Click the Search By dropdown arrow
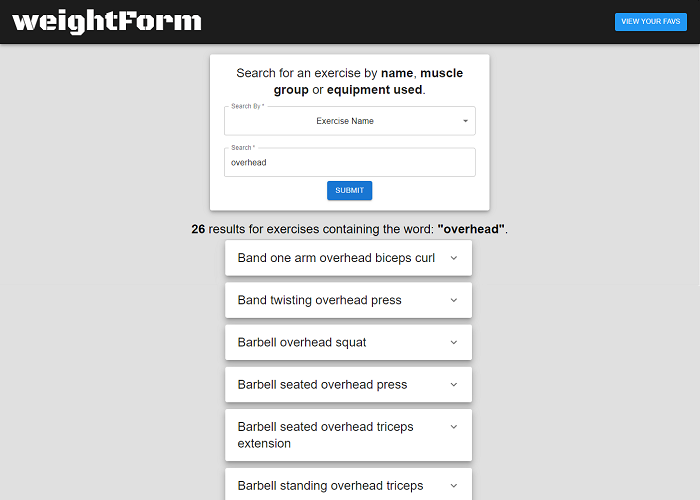The image size is (700, 500). 465,121
